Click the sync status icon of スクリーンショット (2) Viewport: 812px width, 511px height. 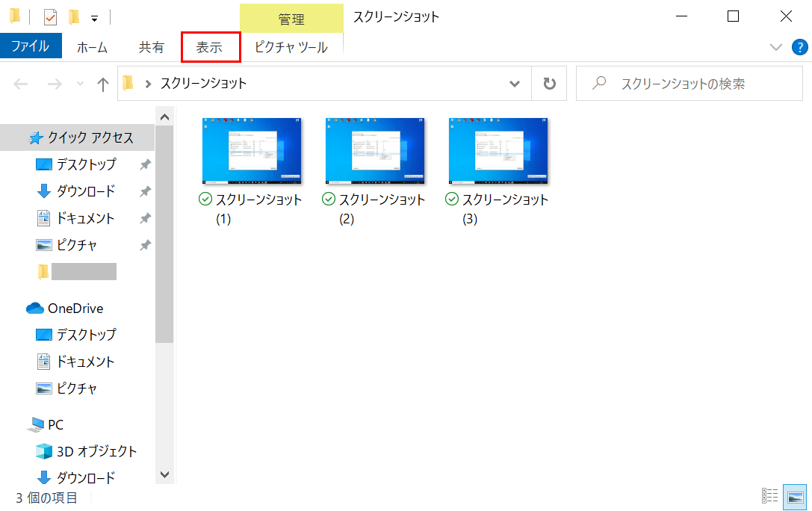coord(329,199)
